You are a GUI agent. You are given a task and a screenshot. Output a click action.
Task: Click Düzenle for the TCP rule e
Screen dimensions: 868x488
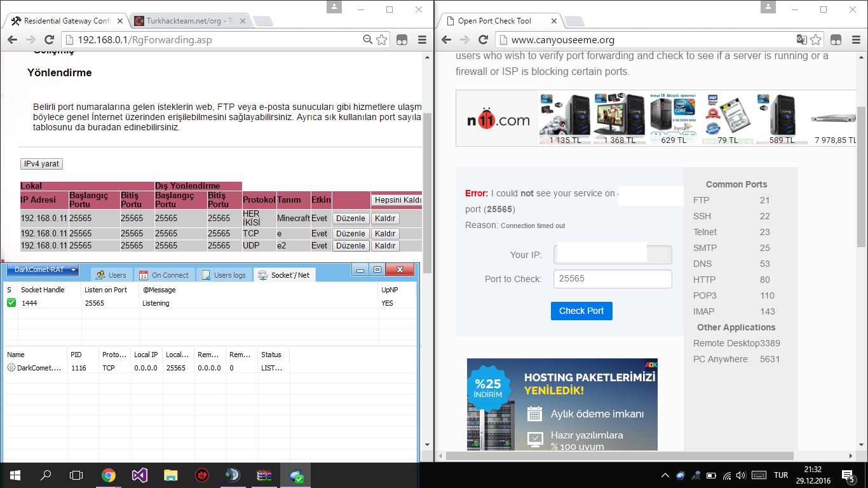pos(351,234)
